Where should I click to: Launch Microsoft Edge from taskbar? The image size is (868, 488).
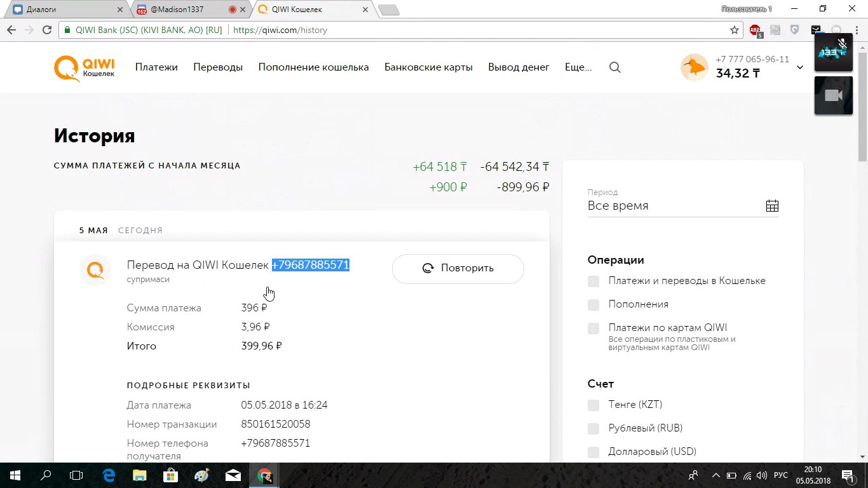(109, 475)
